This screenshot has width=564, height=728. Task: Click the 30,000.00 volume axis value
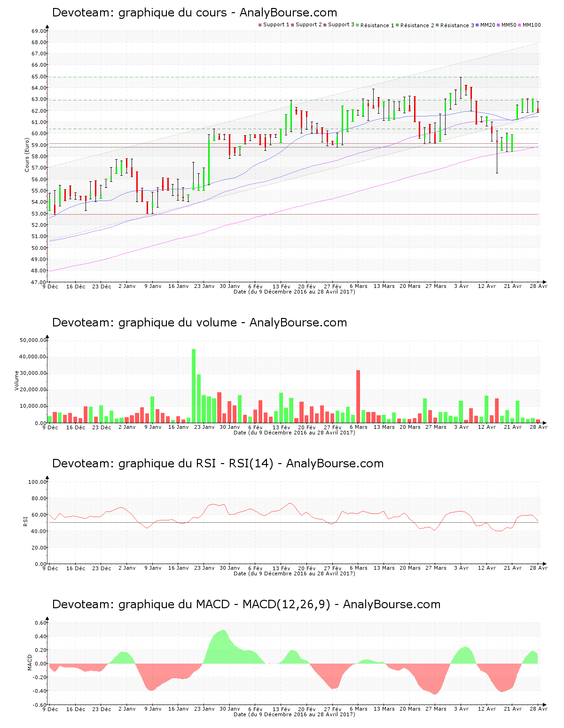(x=33, y=373)
